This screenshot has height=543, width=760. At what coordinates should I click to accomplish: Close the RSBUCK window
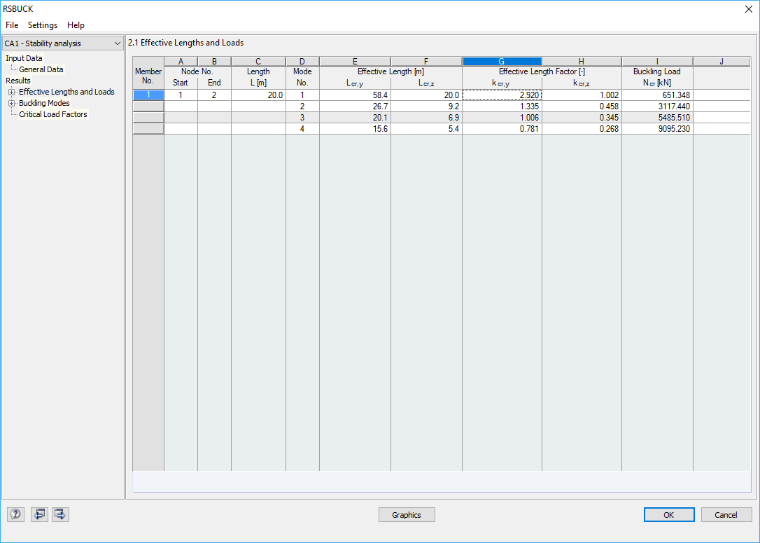(748, 9)
